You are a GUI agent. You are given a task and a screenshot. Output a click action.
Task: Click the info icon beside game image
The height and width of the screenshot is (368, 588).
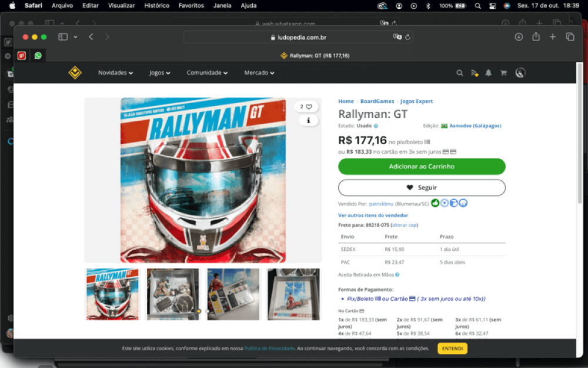[308, 120]
